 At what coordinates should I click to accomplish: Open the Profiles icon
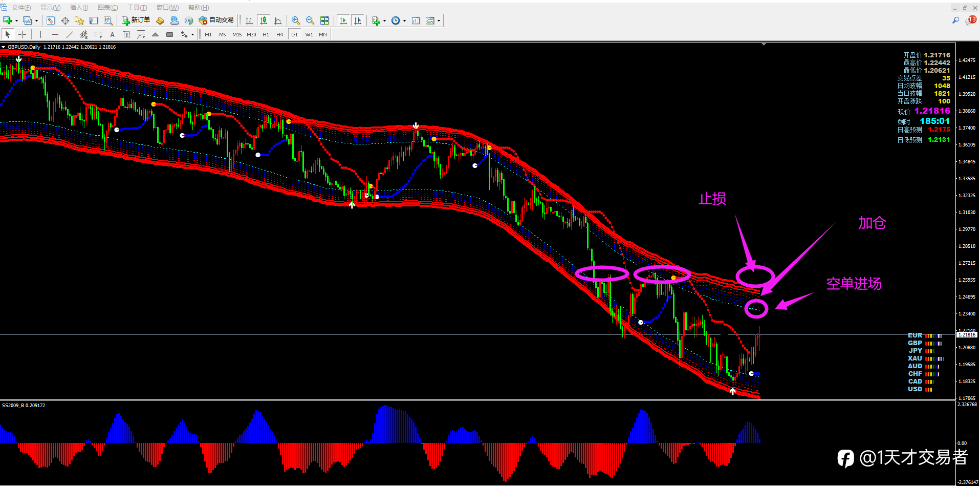coord(27,20)
